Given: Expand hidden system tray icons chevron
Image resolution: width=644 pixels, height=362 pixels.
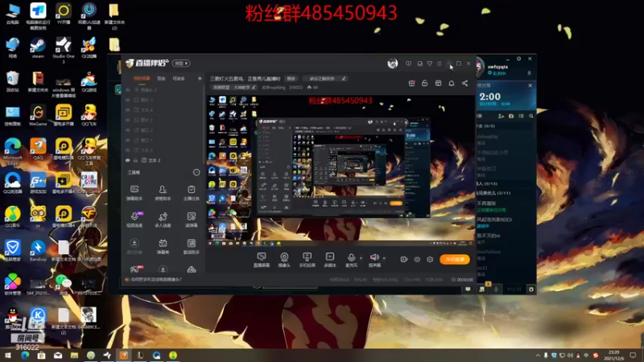Looking at the screenshot, I should tap(538, 355).
